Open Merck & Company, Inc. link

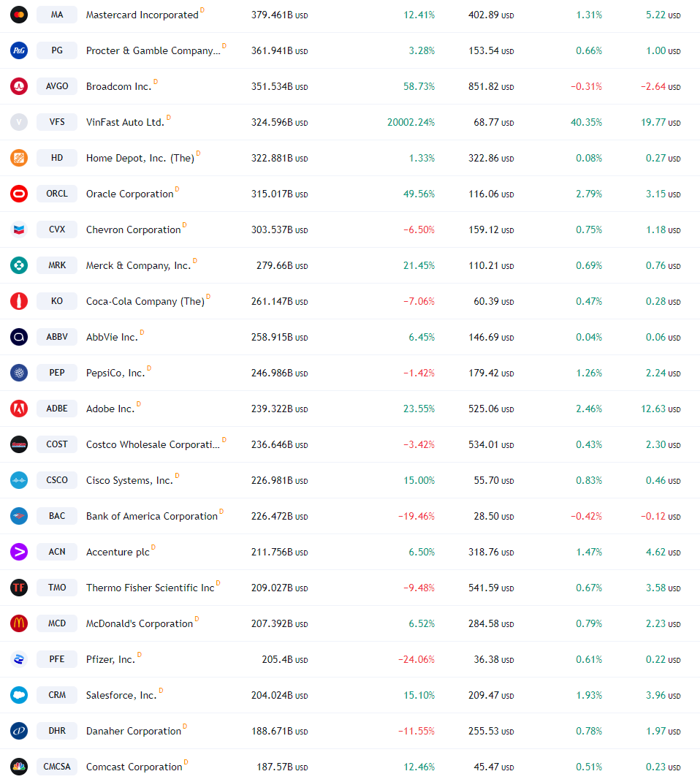139,266
